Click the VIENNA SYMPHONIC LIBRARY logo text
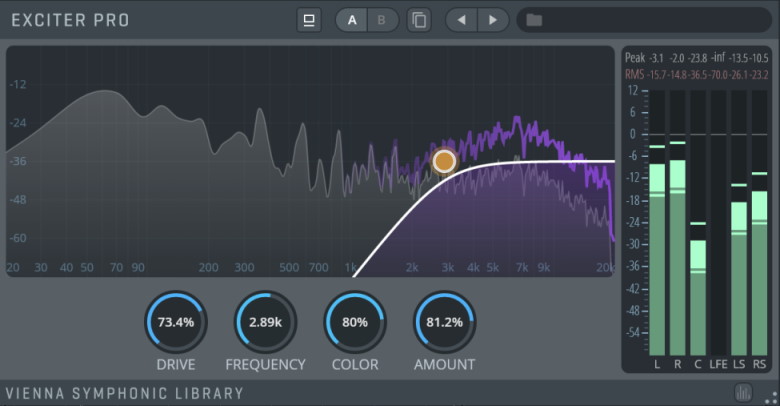The width and height of the screenshot is (780, 406). [124, 394]
